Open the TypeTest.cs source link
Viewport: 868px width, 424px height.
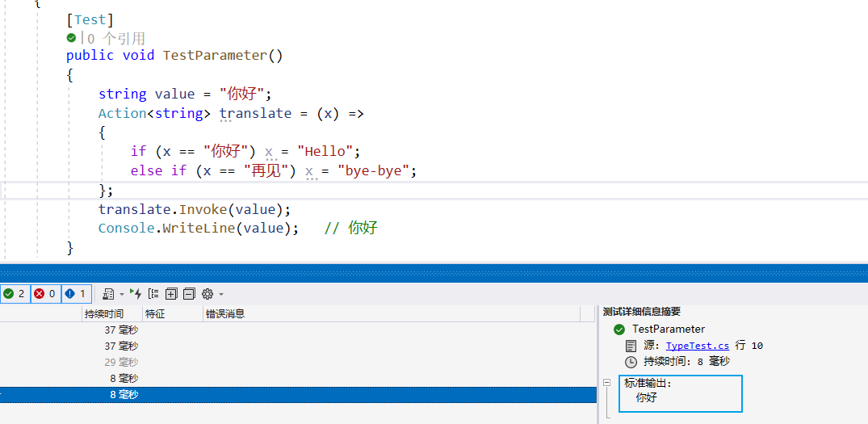click(697, 346)
